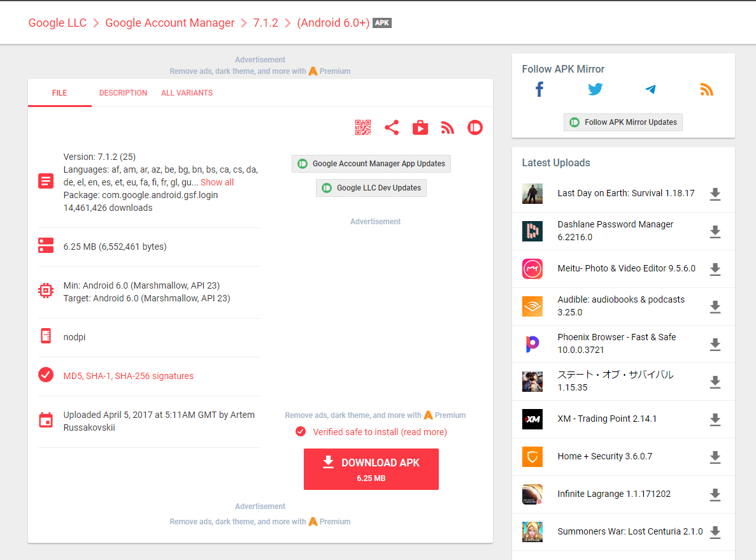Switch to the DESCRIPTION tab
The image size is (756, 560).
coord(124,92)
